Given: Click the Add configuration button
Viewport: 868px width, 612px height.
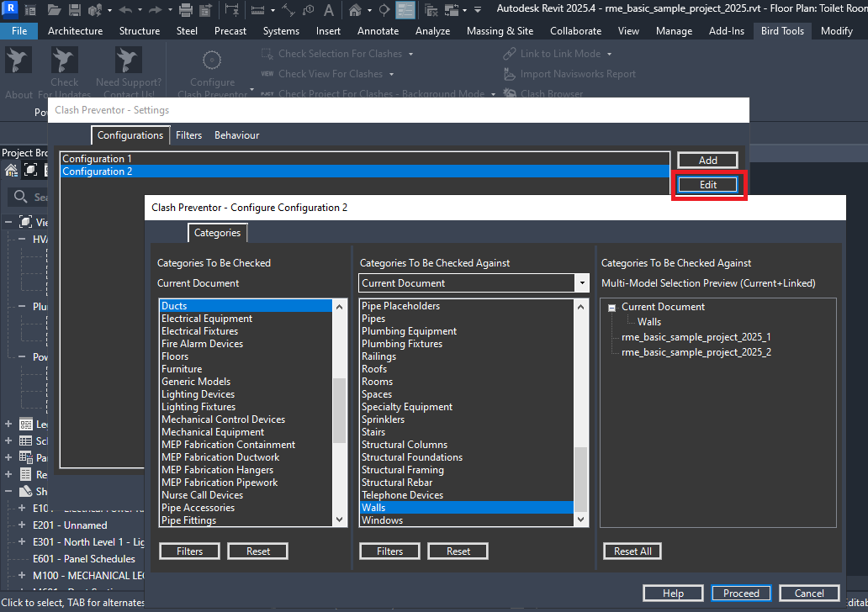Looking at the screenshot, I should (707, 161).
